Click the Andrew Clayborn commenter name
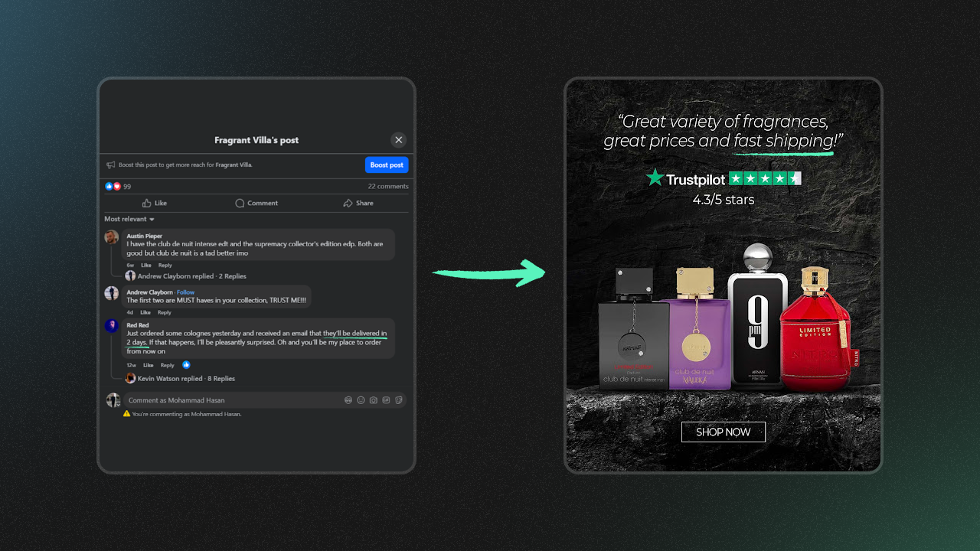This screenshot has width=980, height=551. coord(149,292)
